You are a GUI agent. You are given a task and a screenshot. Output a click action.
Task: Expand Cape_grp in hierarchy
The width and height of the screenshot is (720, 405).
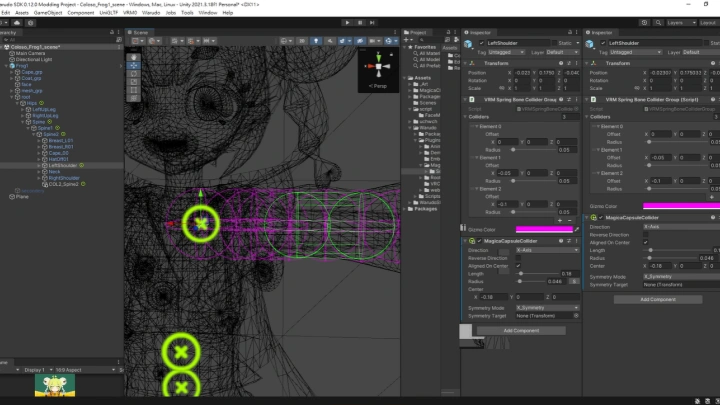pos(11,72)
